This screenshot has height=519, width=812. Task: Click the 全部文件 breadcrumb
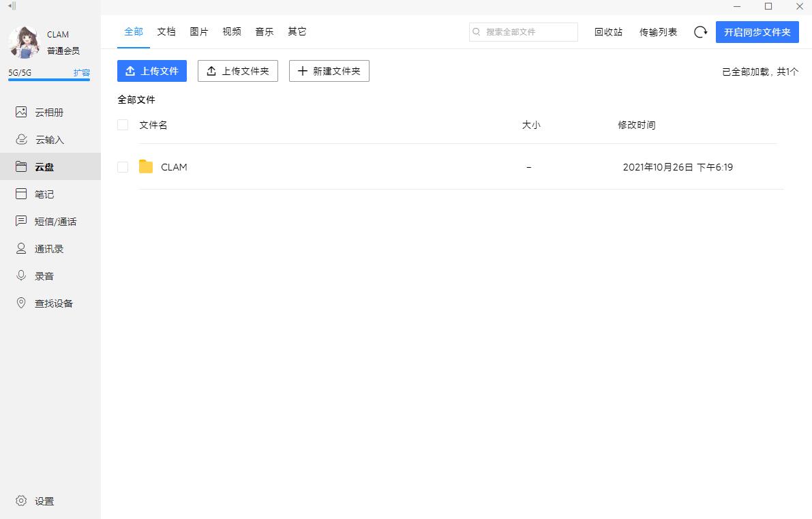(136, 100)
